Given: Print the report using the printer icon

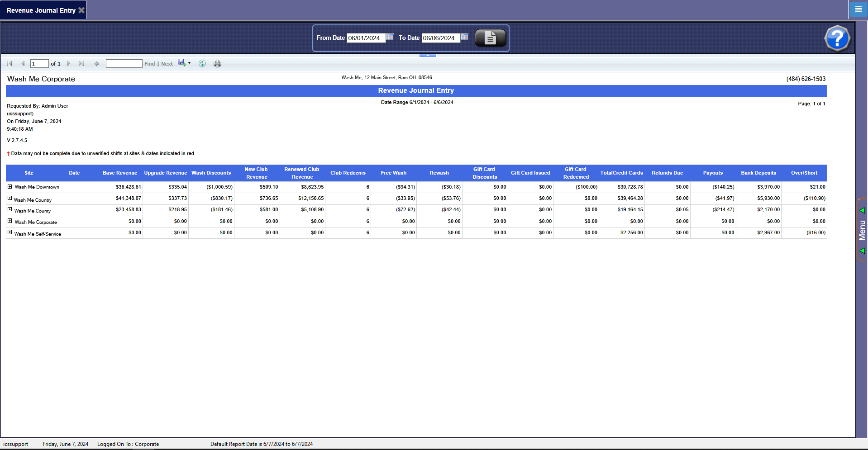Looking at the screenshot, I should 218,64.
